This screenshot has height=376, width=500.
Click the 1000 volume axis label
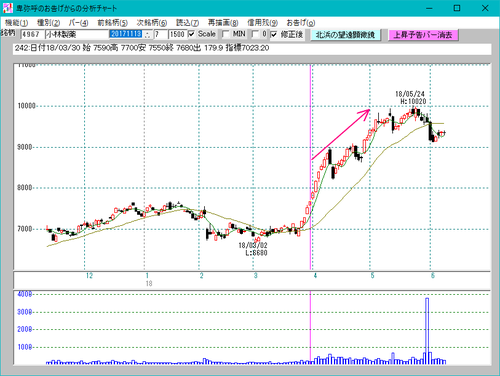(x=25, y=347)
